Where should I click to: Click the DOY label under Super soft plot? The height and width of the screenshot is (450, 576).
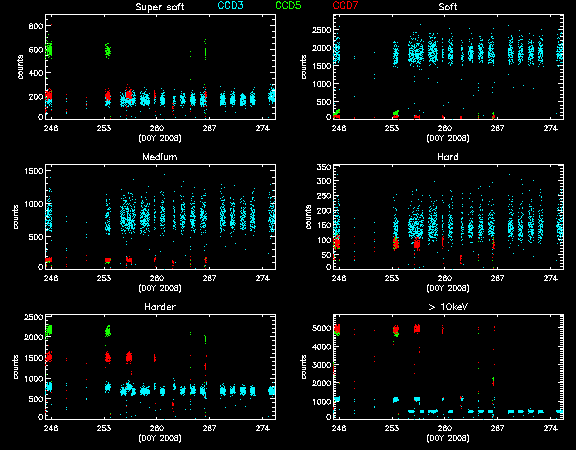coord(160,138)
